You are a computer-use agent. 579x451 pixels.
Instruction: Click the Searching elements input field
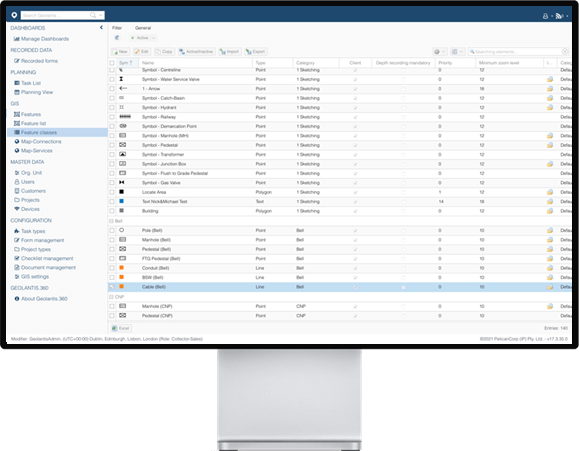[x=518, y=52]
